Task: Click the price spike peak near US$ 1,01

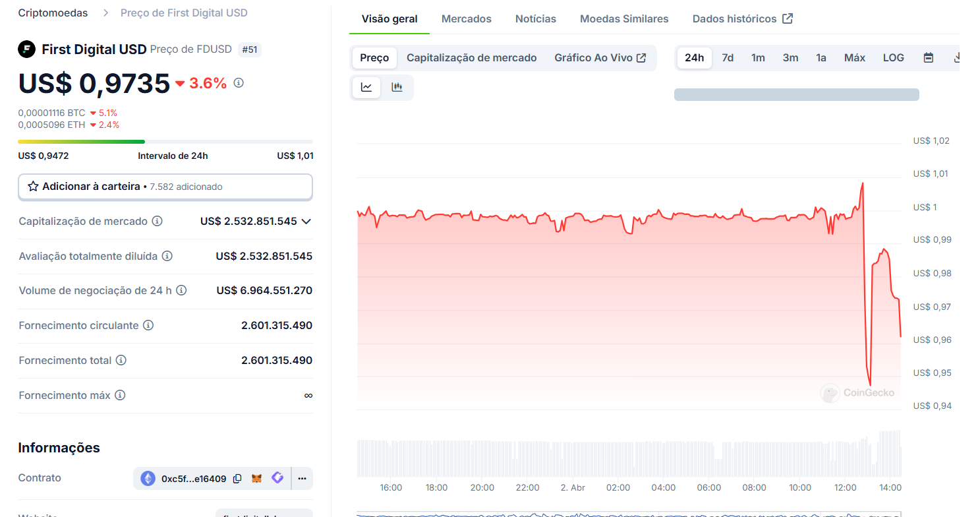Action: [862, 183]
